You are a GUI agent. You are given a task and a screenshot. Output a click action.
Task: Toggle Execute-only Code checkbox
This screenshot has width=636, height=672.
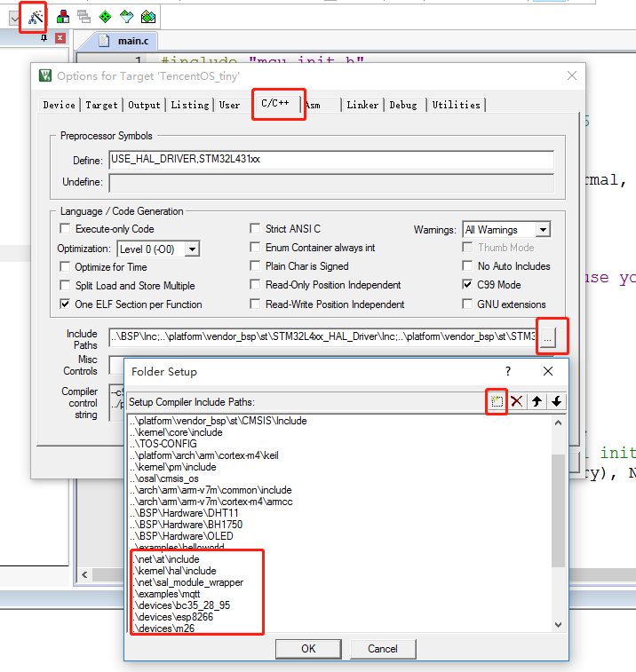point(65,228)
